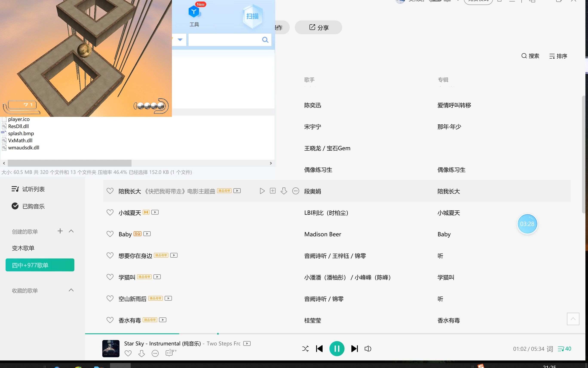Select the 变木歌单 playlist

coord(23,248)
